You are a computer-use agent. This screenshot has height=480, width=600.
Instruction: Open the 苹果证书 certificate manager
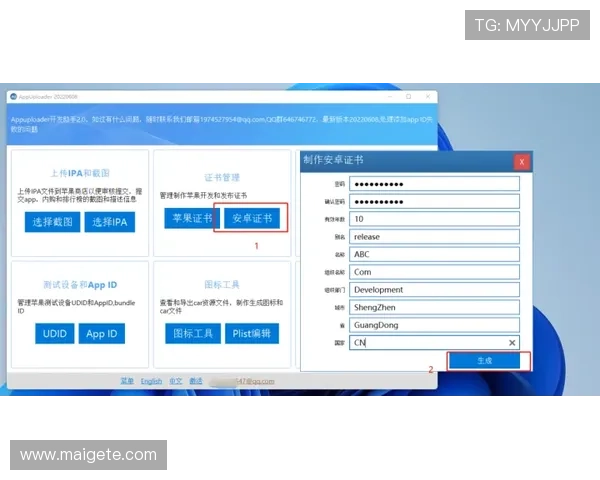pyautogui.click(x=190, y=218)
